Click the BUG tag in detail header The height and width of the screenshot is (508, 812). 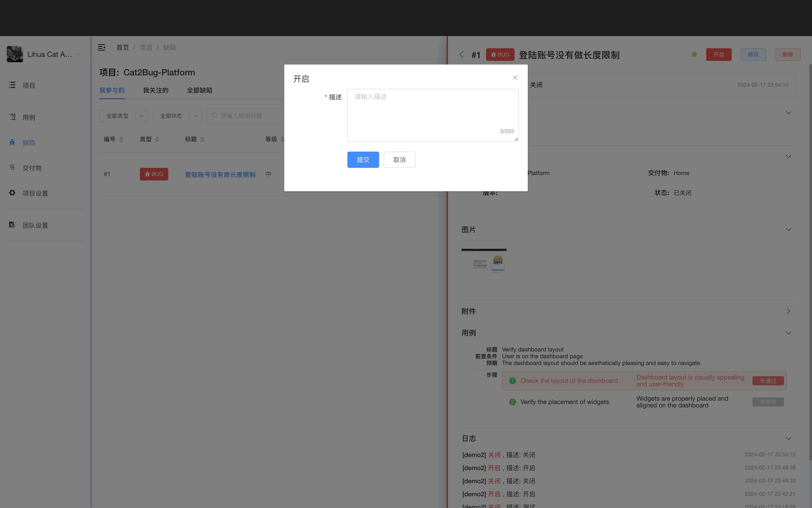500,54
